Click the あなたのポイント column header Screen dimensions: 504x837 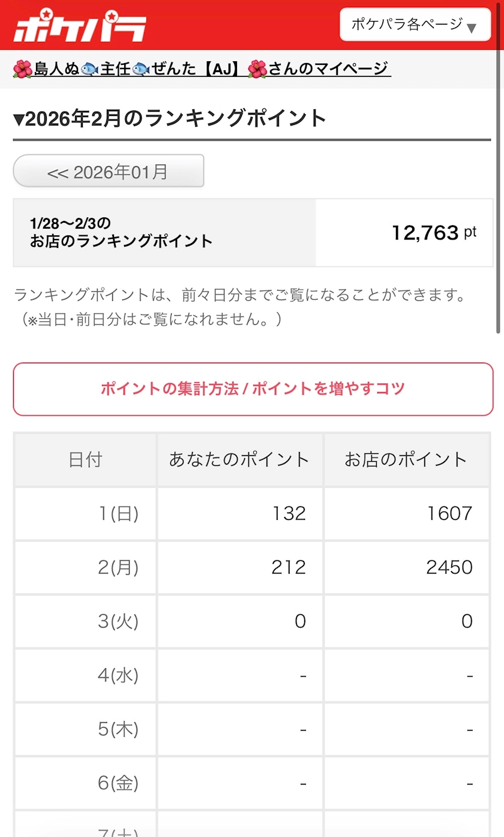[x=239, y=460]
